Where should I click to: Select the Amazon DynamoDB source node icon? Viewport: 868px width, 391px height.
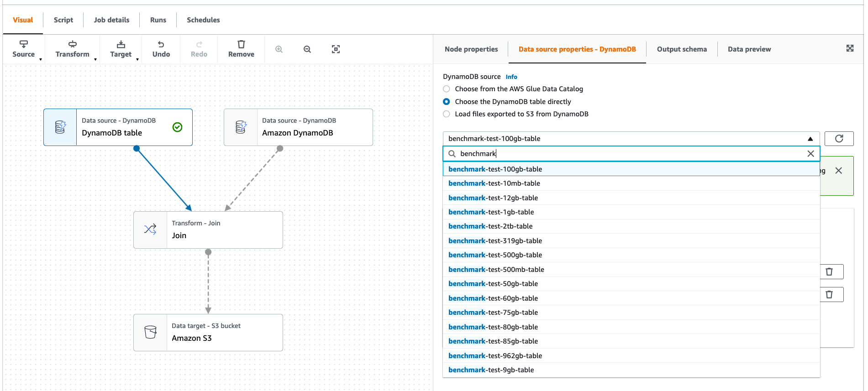point(241,127)
